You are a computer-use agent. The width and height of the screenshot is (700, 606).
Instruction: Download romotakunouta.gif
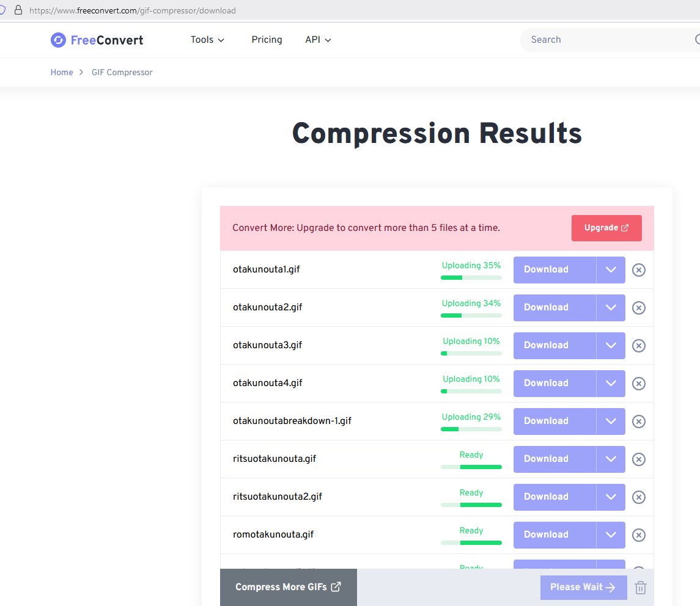pos(554,535)
